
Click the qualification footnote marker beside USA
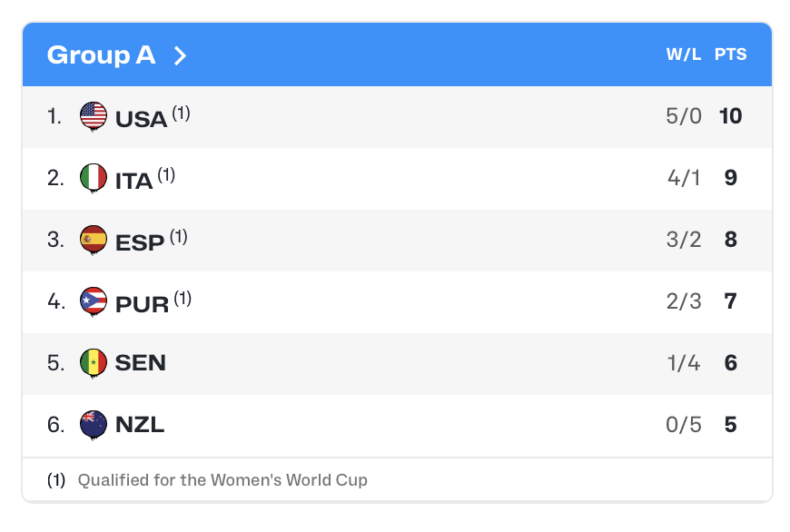tap(181, 113)
